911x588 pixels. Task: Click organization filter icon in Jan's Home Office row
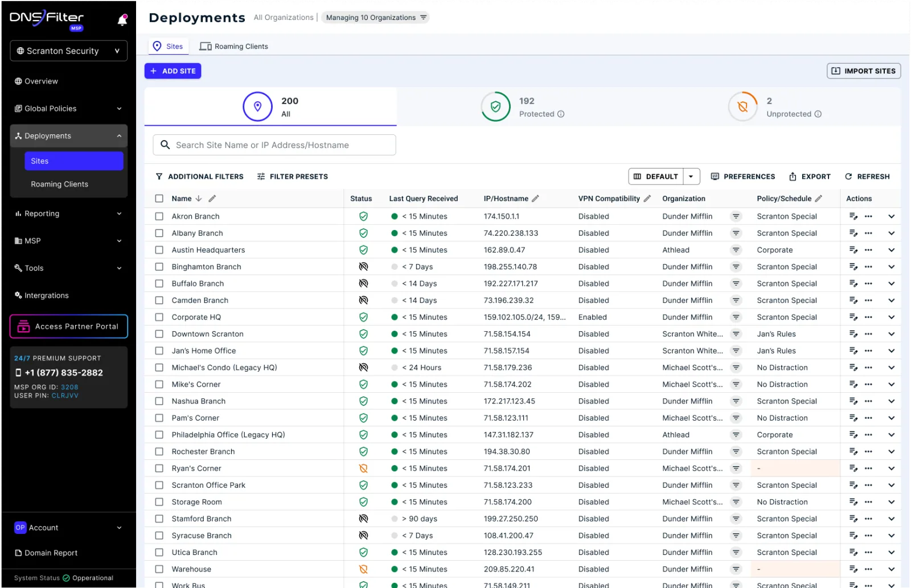point(736,351)
